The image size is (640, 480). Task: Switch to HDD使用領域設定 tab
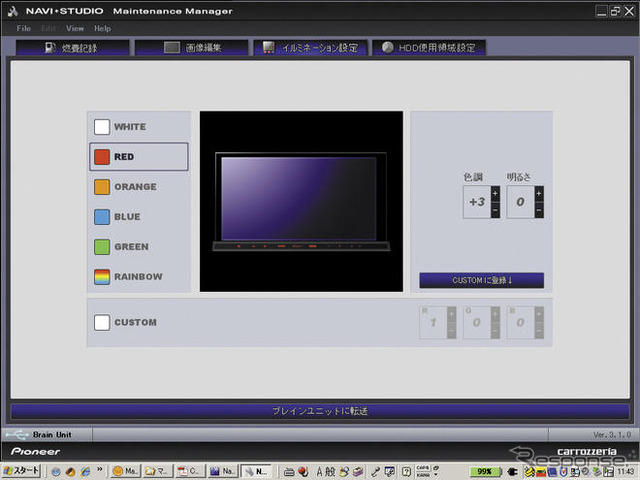(x=429, y=48)
